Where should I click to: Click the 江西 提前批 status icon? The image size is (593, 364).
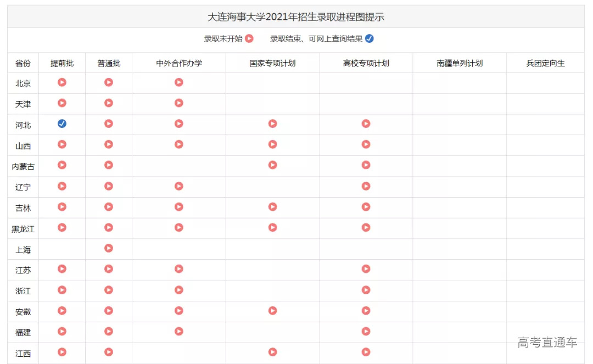pyautogui.click(x=62, y=352)
